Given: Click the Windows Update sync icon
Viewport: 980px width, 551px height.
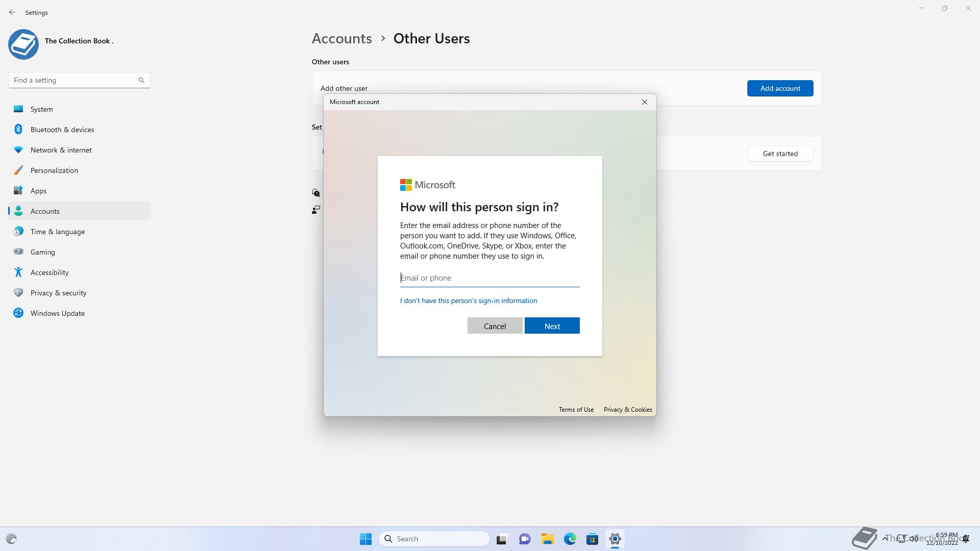Looking at the screenshot, I should point(18,313).
